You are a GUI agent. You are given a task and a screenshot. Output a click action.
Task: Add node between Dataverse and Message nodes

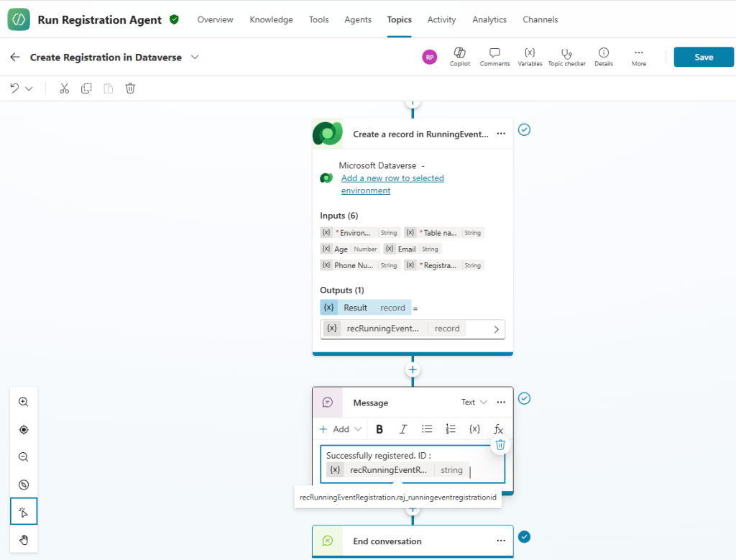point(413,370)
